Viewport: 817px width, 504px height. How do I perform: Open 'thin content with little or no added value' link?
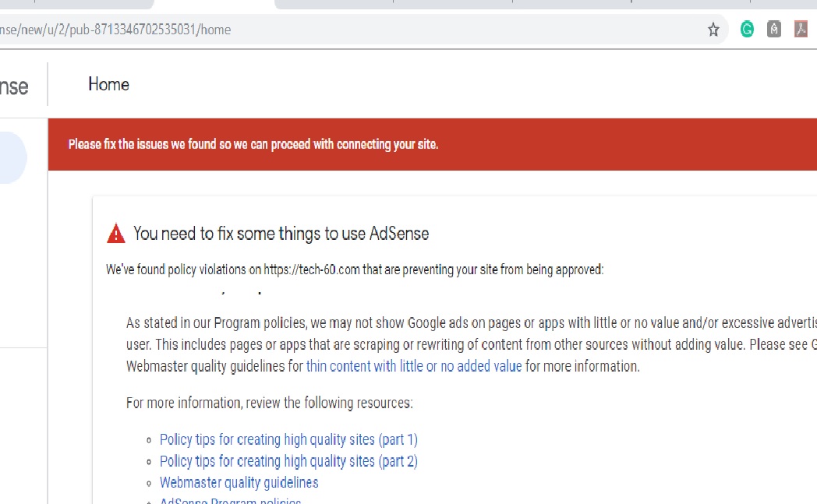[414, 365]
